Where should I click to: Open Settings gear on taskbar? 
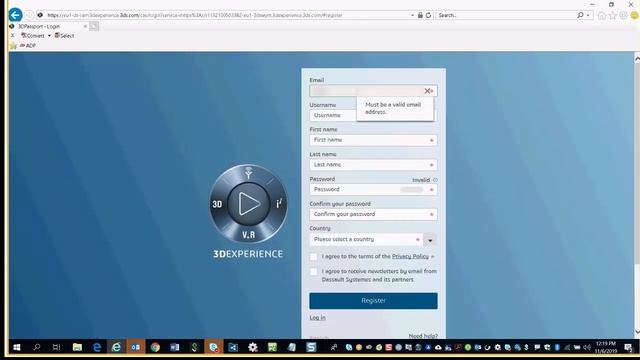tap(253, 347)
